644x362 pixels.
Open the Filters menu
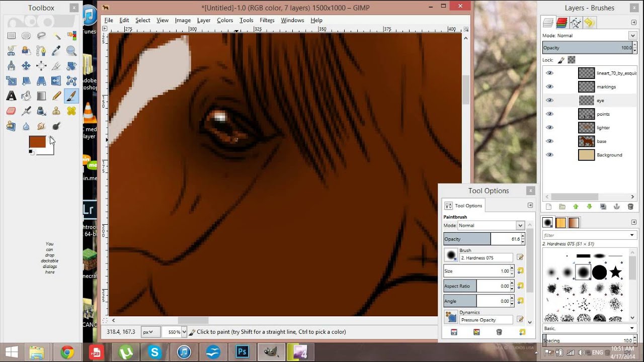pyautogui.click(x=267, y=20)
